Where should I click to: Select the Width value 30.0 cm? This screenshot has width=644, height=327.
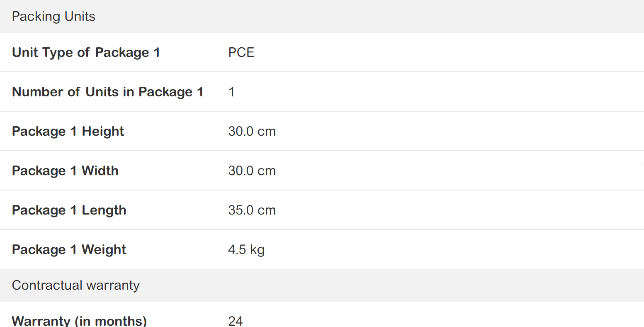click(252, 171)
